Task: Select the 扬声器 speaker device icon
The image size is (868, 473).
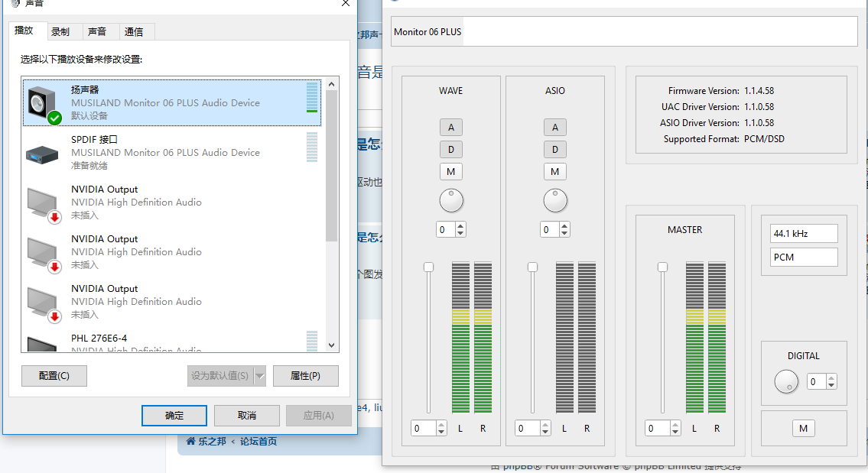Action: pyautogui.click(x=43, y=103)
